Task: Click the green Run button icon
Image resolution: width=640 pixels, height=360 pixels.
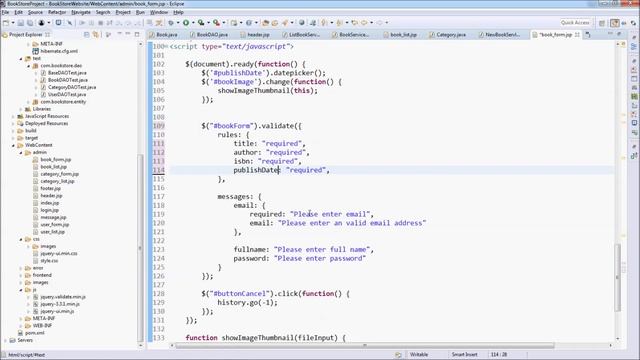Action: coord(186,23)
